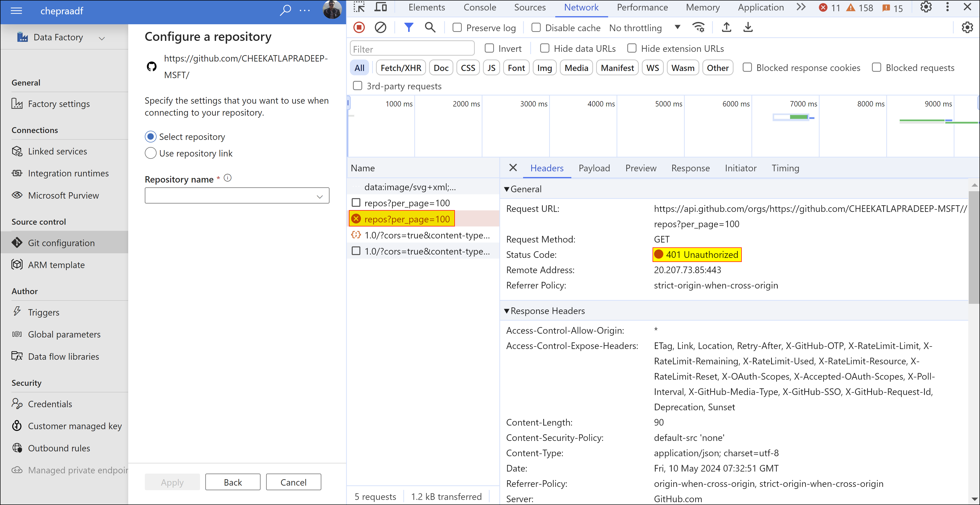Enable the Preserve log checkbox
This screenshot has width=980, height=505.
point(457,27)
